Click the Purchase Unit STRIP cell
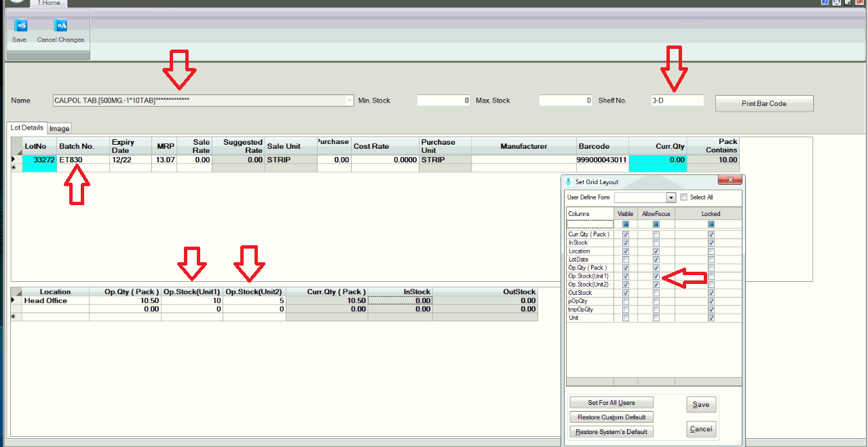Screen dimensions: 868x447 coord(445,160)
